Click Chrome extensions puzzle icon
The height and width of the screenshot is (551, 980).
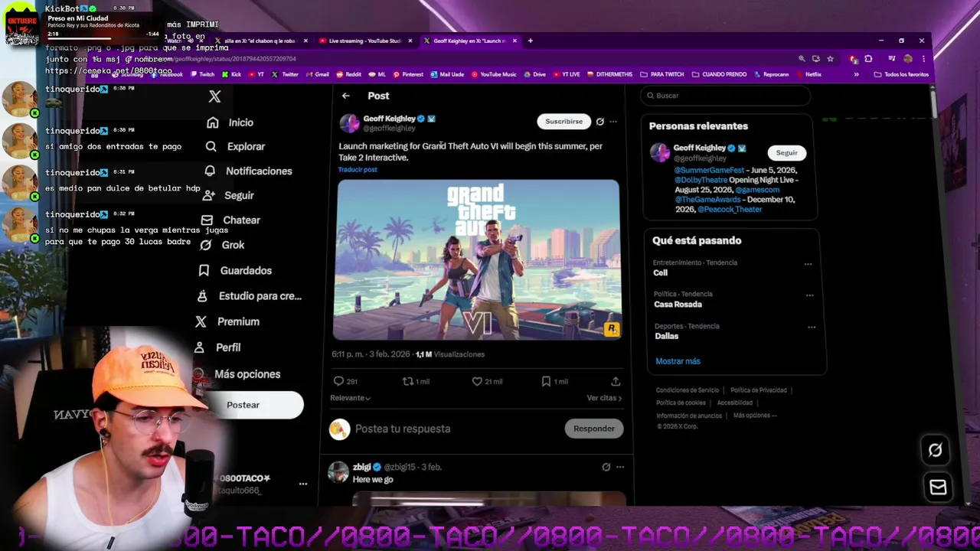(x=868, y=58)
